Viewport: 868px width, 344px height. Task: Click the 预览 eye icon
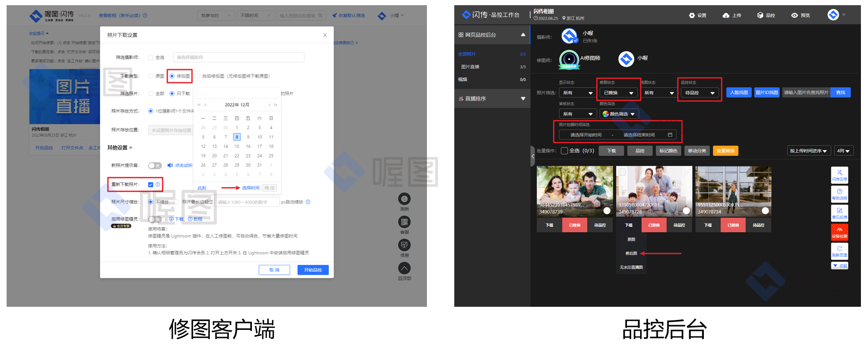pos(794,16)
